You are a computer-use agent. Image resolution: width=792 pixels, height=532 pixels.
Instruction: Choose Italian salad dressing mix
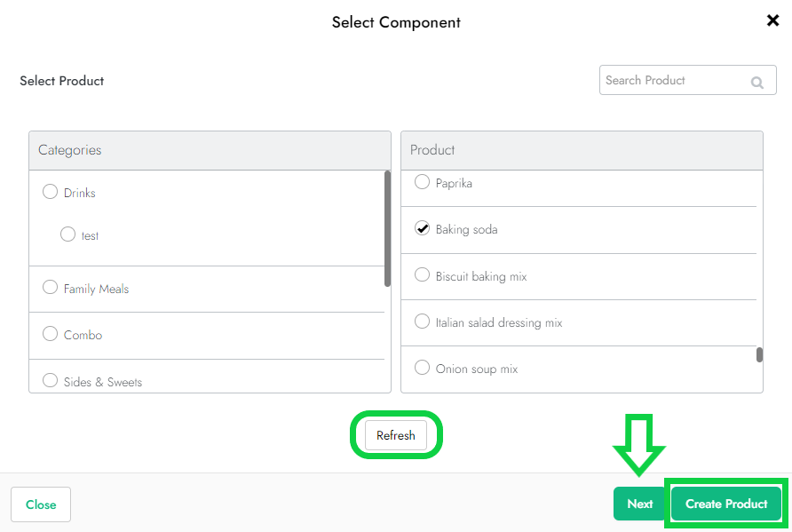pos(423,322)
